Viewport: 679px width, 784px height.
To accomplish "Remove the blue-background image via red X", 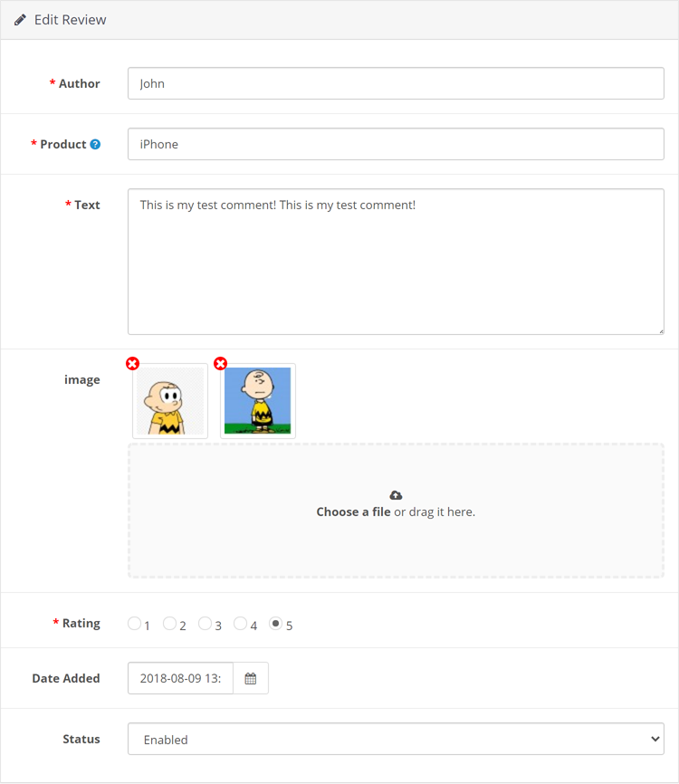I will pos(221,364).
